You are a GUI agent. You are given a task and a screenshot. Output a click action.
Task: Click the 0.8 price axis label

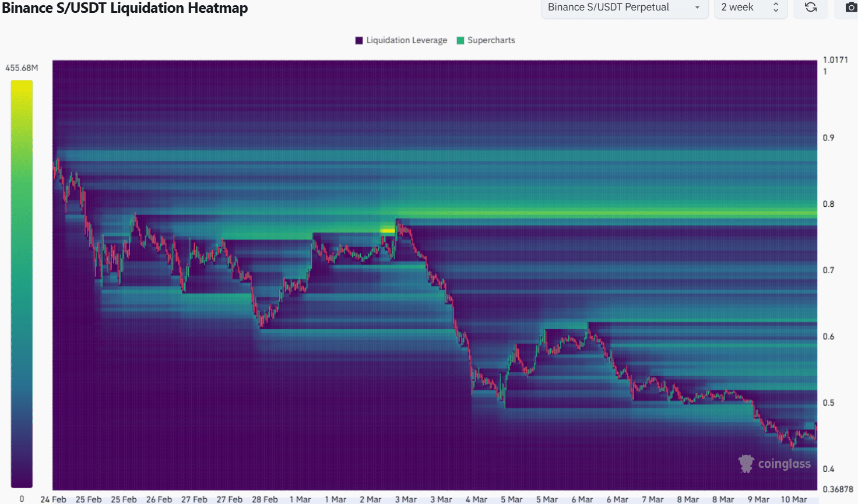click(x=828, y=204)
